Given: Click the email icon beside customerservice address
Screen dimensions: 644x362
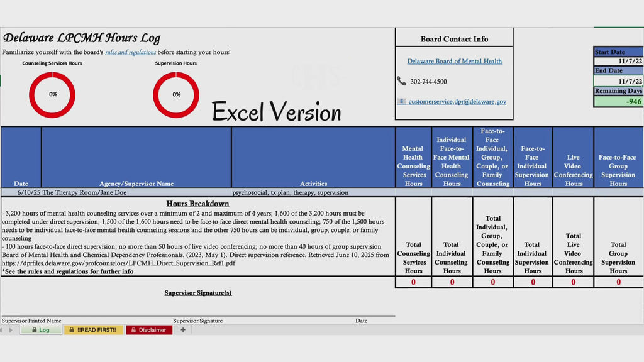Looking at the screenshot, I should 401,101.
